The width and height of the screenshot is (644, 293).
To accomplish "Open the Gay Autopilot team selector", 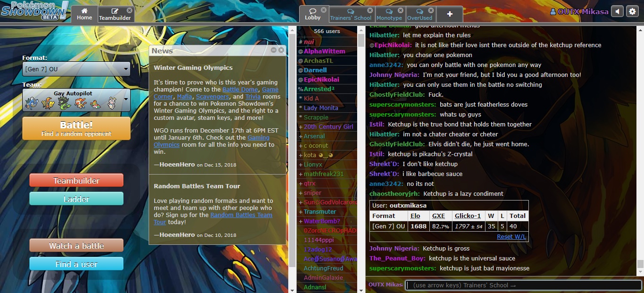I will pyautogui.click(x=76, y=100).
